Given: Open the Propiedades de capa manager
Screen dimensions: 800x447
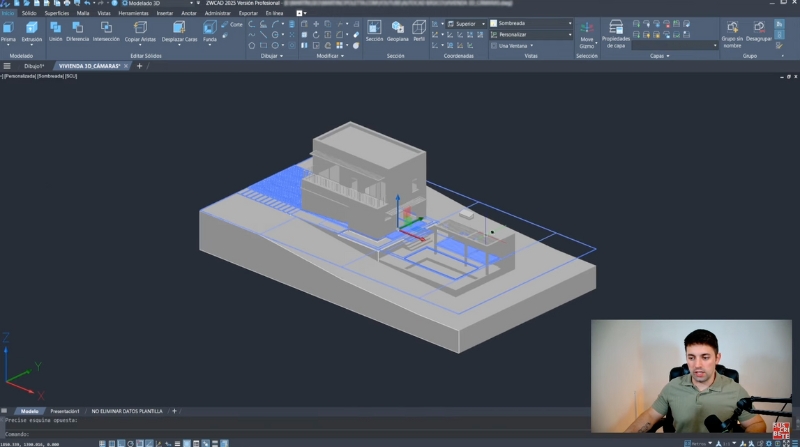Looking at the screenshot, I should [x=615, y=30].
